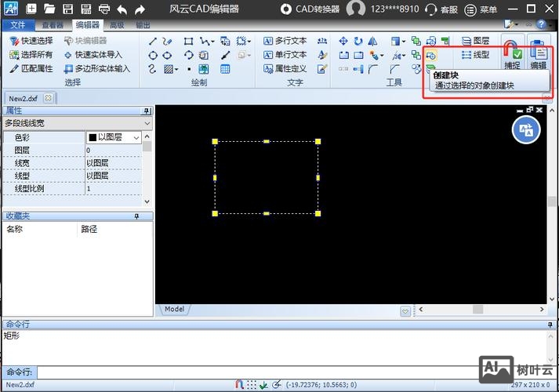559x392 pixels.
Task: Toggle the magnet snap icon in status bar
Action: [239, 385]
